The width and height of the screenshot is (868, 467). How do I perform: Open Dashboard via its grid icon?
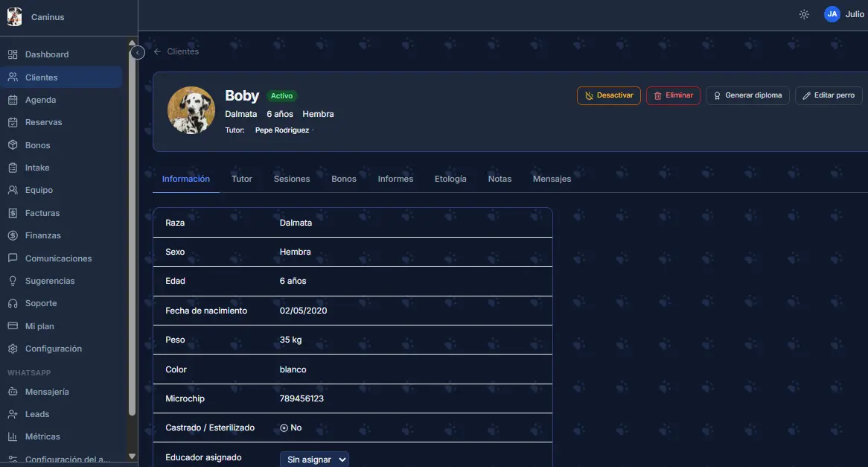coord(13,54)
